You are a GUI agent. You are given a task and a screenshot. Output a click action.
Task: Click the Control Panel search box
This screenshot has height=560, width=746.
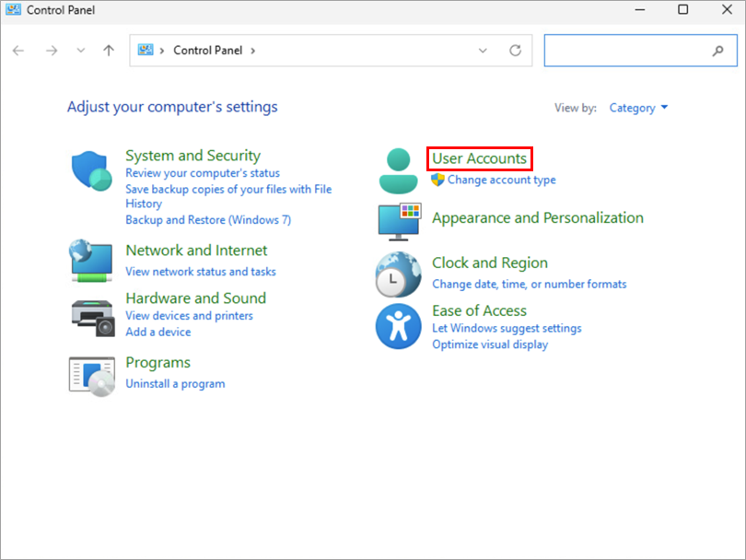(628, 51)
